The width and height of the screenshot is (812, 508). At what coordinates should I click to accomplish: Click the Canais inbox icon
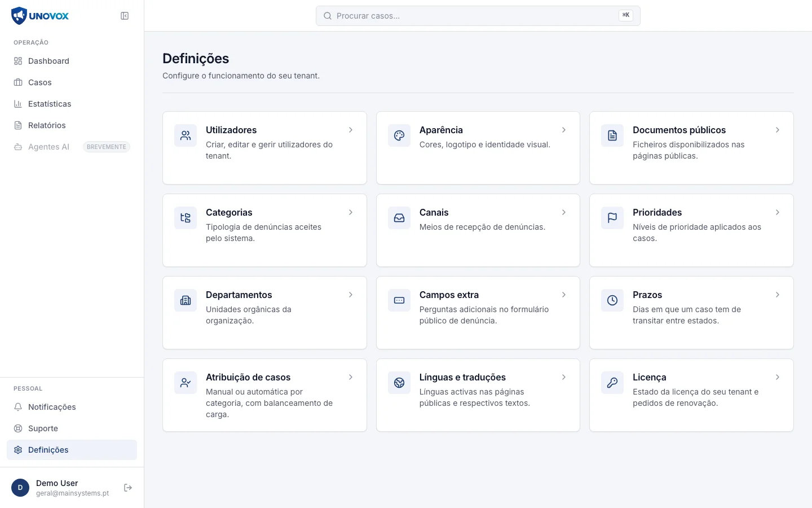(399, 218)
